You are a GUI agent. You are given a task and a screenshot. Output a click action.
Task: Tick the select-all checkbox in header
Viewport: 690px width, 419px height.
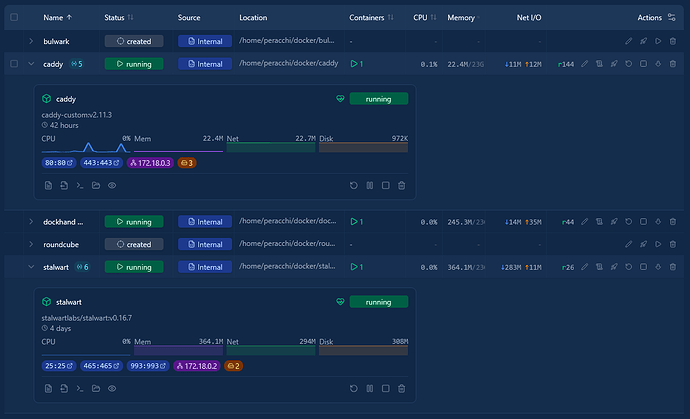[x=14, y=17]
